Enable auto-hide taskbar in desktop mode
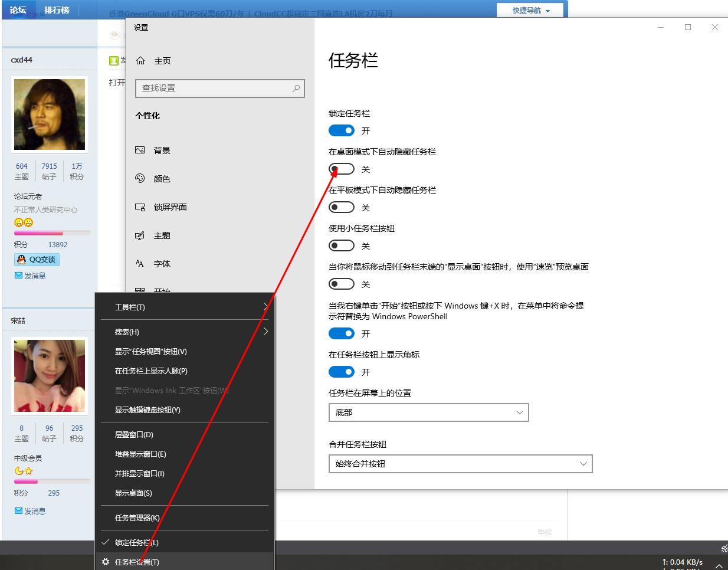This screenshot has height=570, width=728. pos(342,169)
